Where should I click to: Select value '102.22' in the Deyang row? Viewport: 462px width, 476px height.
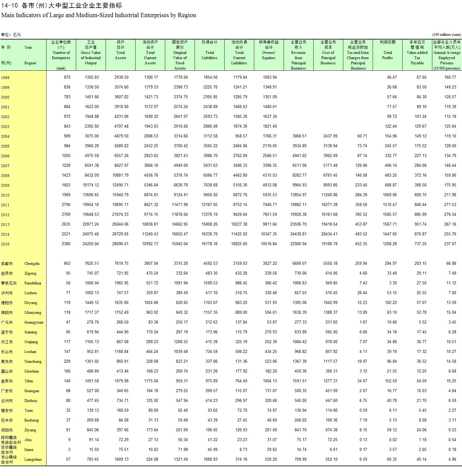391,303
